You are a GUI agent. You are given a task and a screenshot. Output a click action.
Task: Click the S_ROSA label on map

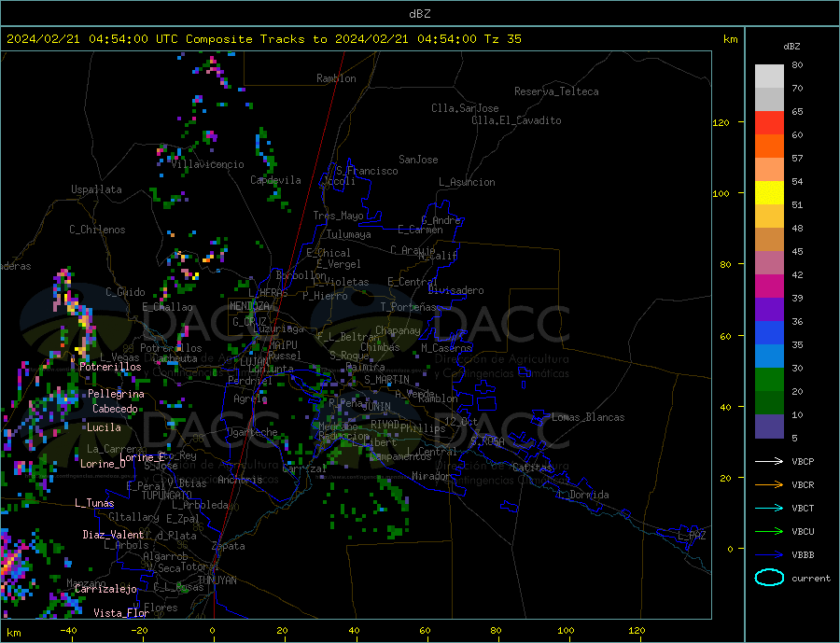487,441
